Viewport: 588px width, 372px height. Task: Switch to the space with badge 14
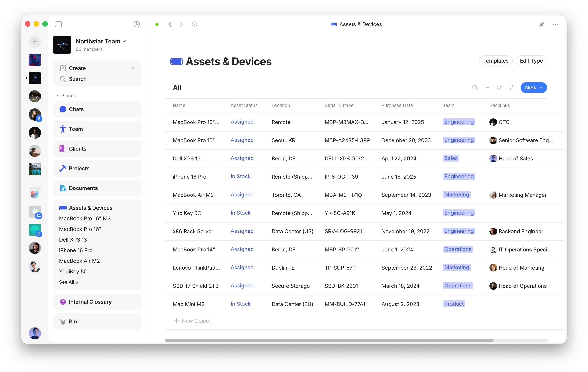click(35, 212)
